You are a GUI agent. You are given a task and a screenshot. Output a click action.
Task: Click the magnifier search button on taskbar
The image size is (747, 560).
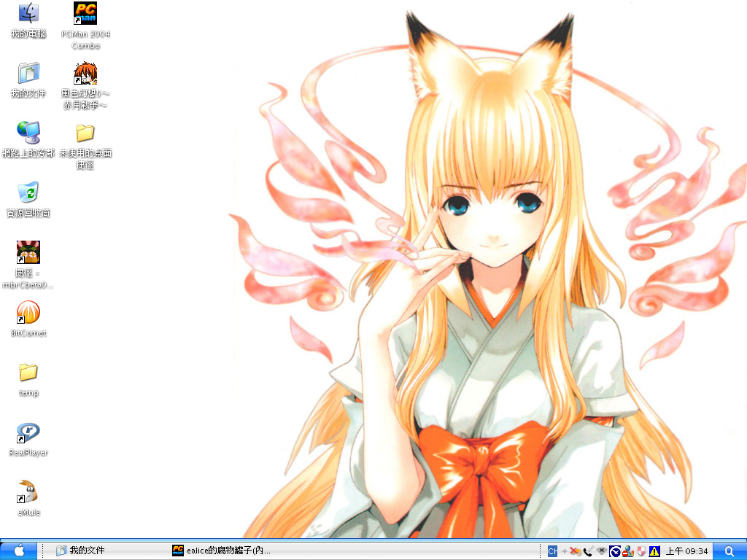(x=729, y=551)
